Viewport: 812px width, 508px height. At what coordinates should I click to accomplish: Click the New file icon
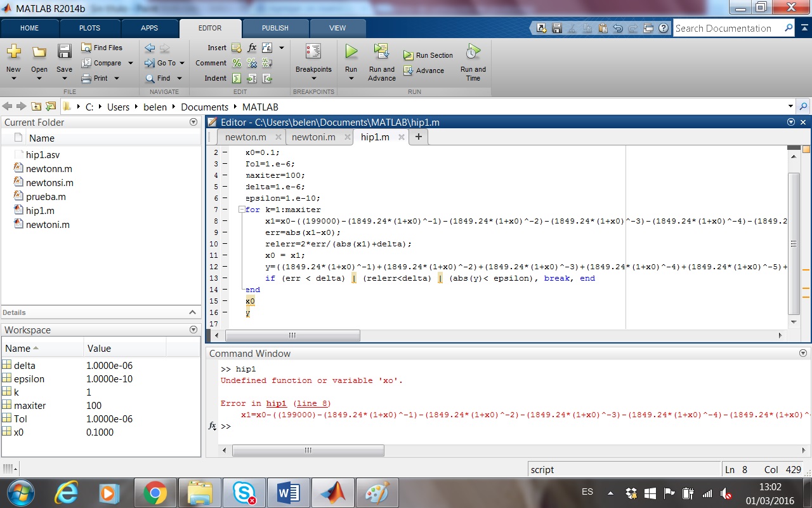(x=13, y=52)
